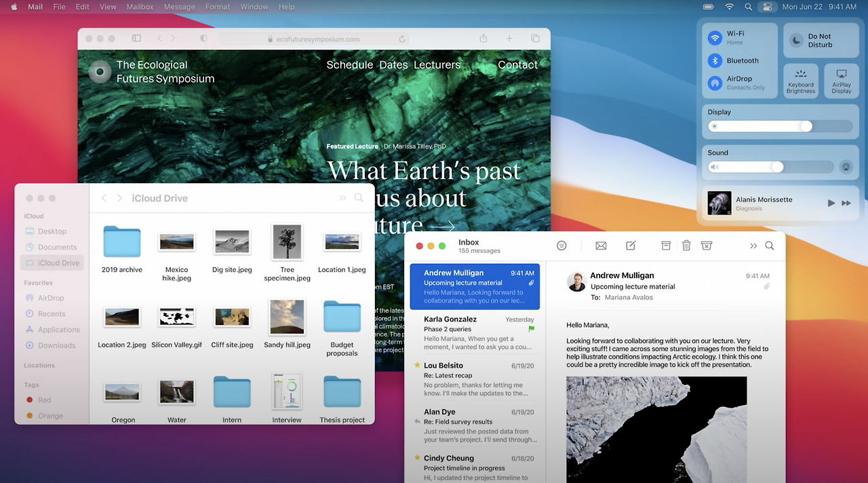Open the Mail filter messages icon
The height and width of the screenshot is (483, 868).
point(561,246)
